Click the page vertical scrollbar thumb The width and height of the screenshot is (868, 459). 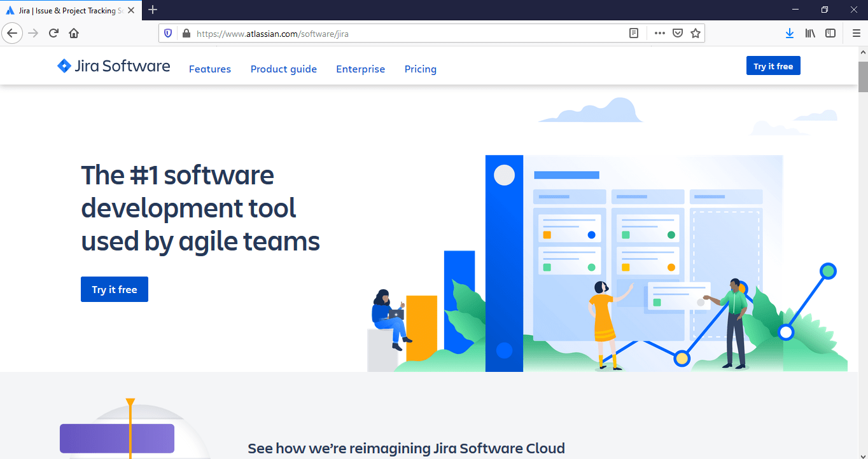[x=863, y=76]
